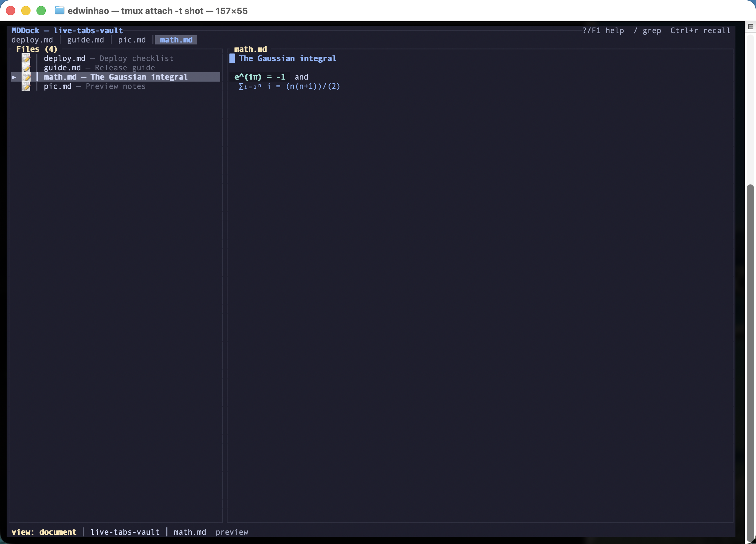The image size is (756, 544).
Task: Click the terminal scrollback icon at top right
Action: click(x=750, y=26)
